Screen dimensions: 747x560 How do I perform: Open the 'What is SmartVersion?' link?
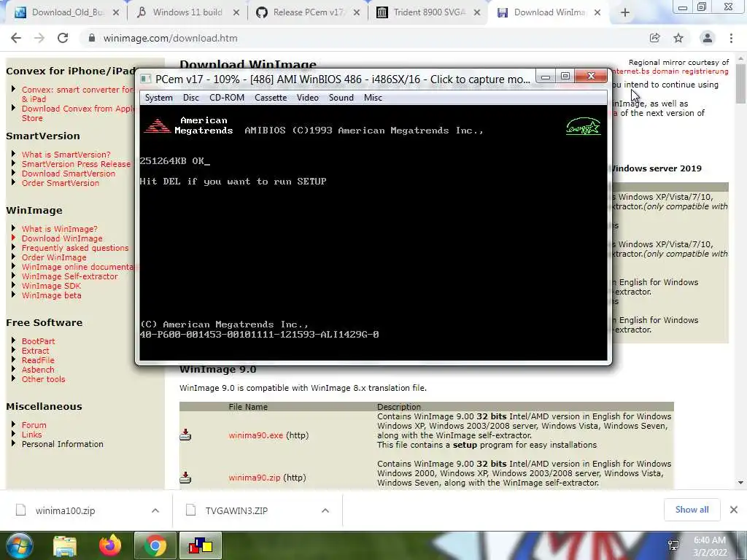(66, 155)
